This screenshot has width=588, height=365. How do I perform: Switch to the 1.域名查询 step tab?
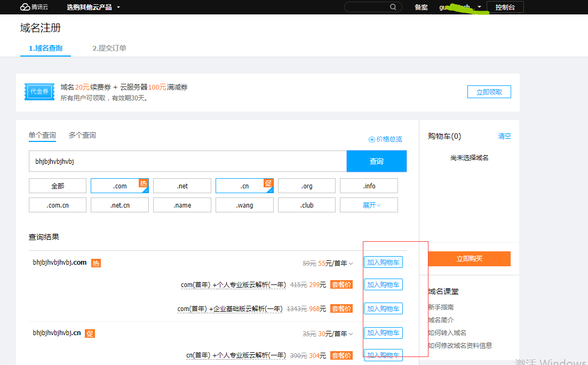tap(45, 48)
